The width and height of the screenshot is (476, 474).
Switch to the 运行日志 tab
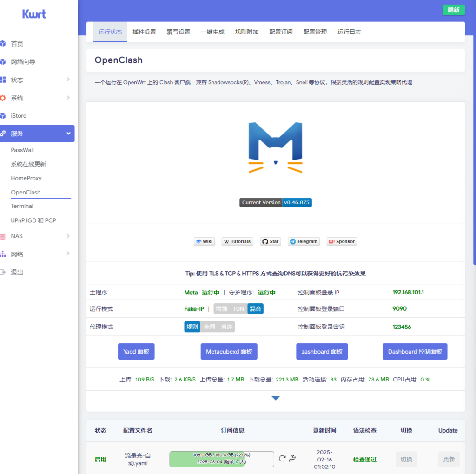coord(349,32)
